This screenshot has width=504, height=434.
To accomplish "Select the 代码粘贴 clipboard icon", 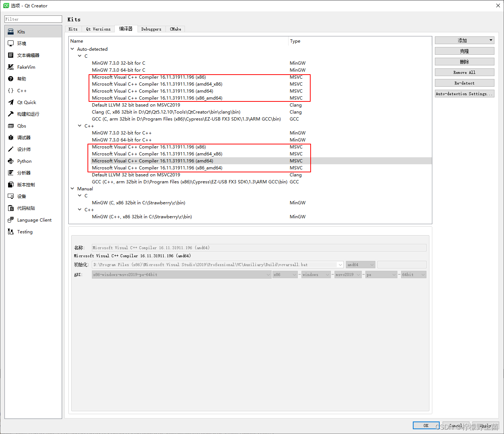I will click(x=11, y=208).
